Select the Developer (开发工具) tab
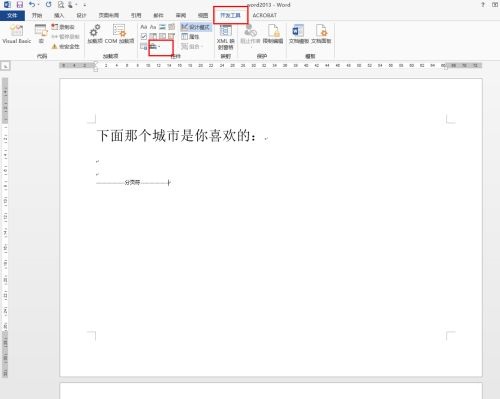The height and width of the screenshot is (399, 500). tap(230, 15)
